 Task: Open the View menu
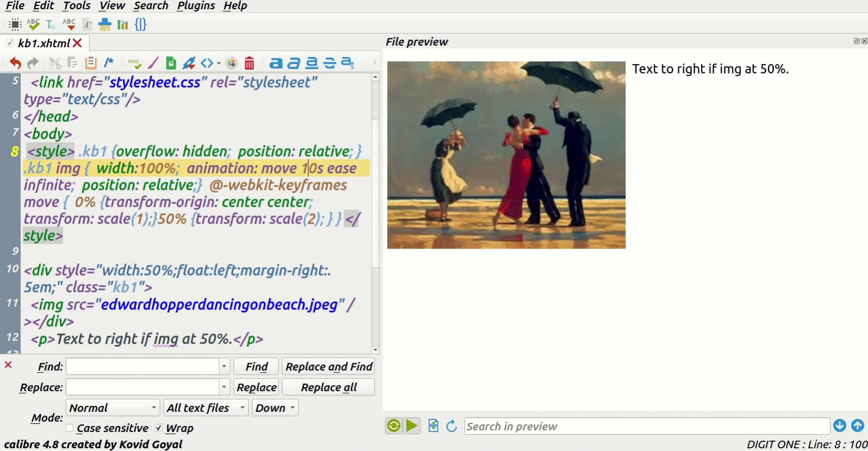click(x=113, y=6)
